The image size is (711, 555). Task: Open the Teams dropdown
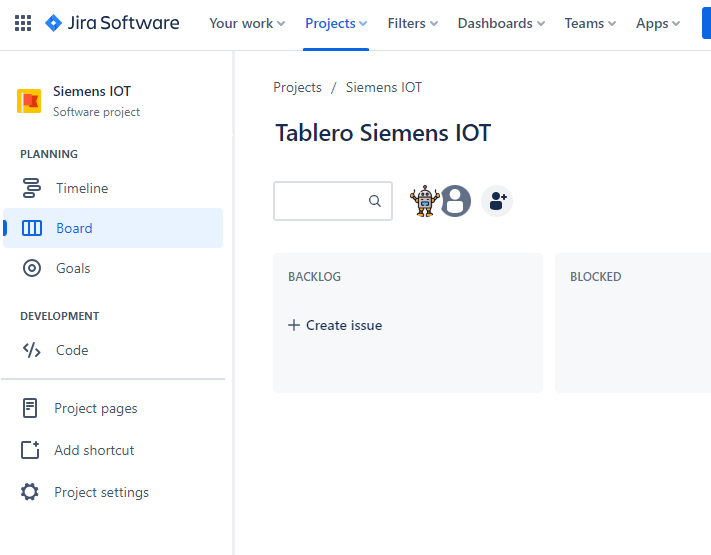[590, 23]
